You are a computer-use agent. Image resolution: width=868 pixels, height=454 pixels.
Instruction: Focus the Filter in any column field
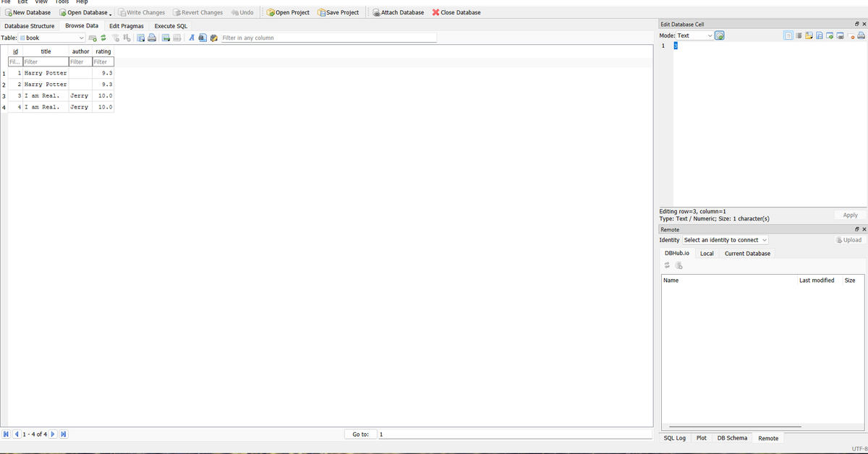click(328, 38)
